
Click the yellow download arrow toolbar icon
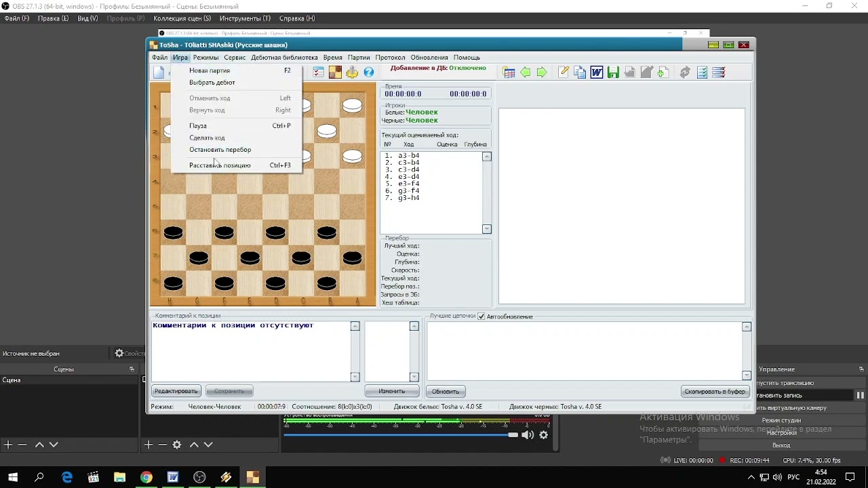[352, 73]
